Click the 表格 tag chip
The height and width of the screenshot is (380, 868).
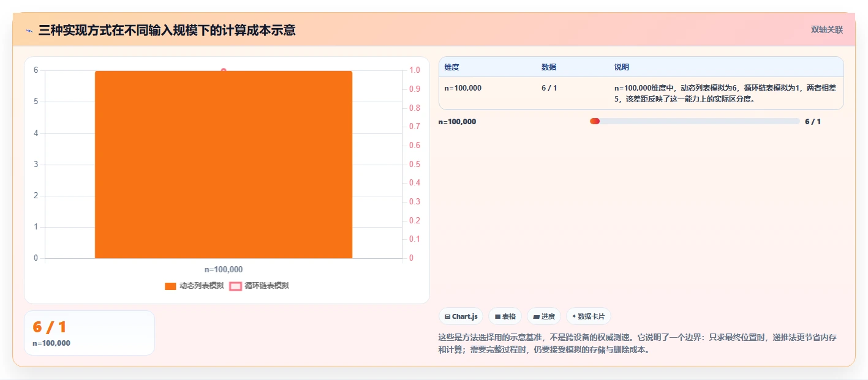click(505, 316)
